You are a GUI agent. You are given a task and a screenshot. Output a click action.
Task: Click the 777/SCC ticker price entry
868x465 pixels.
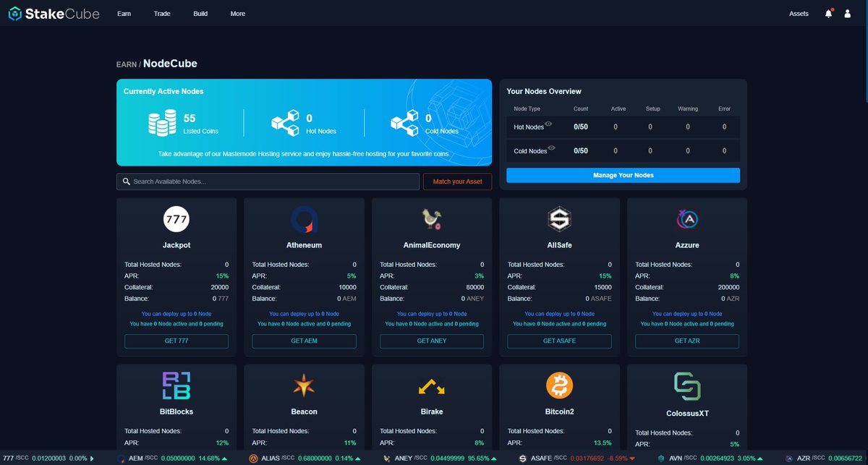(x=48, y=458)
